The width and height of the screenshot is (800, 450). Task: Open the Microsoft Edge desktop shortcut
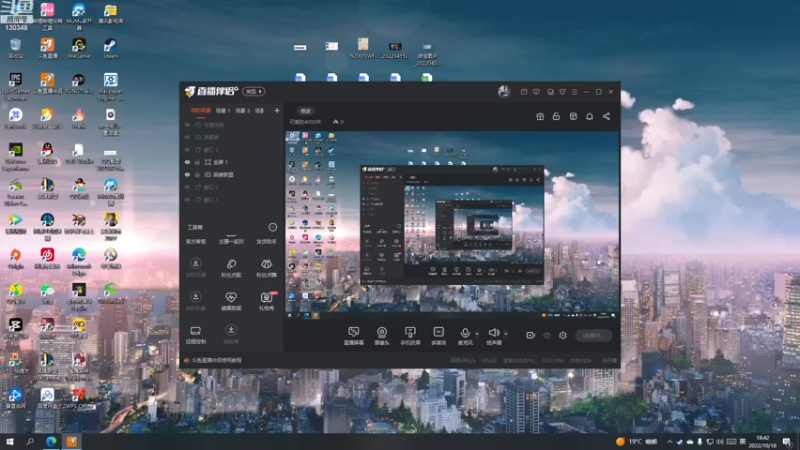point(79,260)
